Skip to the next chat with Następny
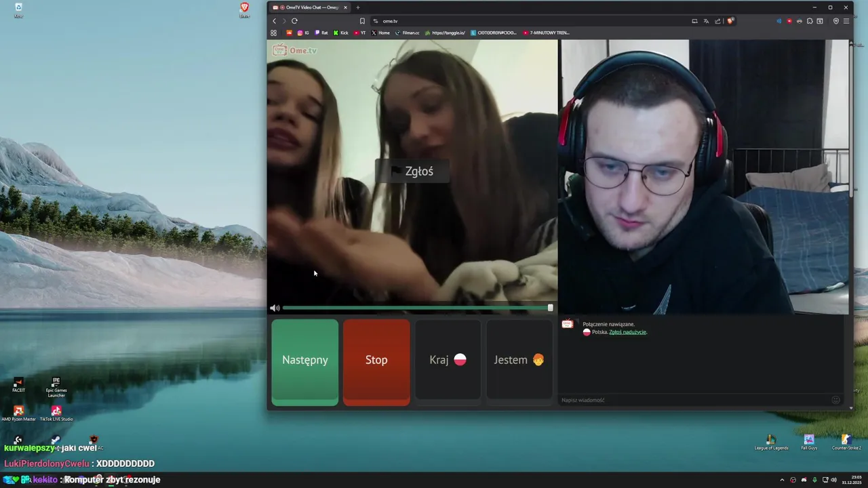868x488 pixels. pos(304,362)
